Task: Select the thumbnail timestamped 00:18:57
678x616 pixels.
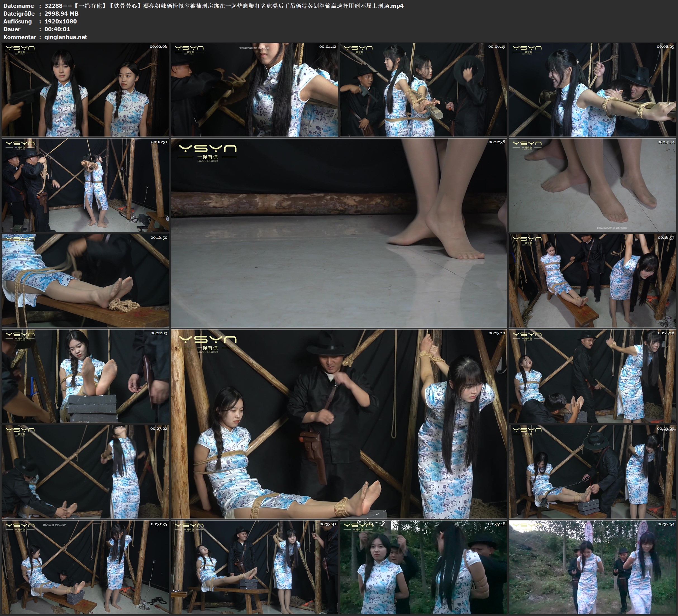Action: coord(592,280)
